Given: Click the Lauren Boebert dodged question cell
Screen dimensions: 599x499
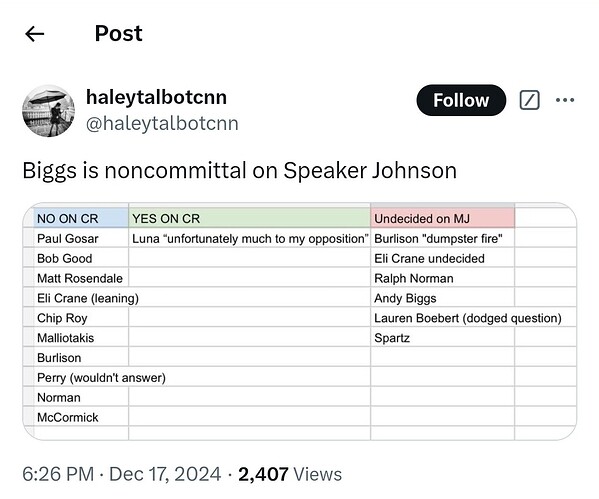Looking at the screenshot, I should [x=468, y=318].
